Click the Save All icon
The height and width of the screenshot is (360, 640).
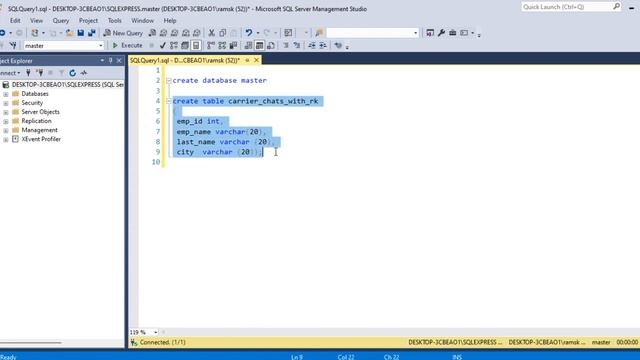pos(91,33)
